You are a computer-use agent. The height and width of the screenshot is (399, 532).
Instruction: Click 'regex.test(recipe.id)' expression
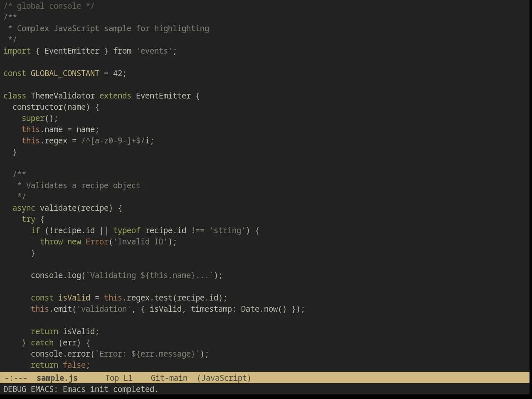click(175, 298)
